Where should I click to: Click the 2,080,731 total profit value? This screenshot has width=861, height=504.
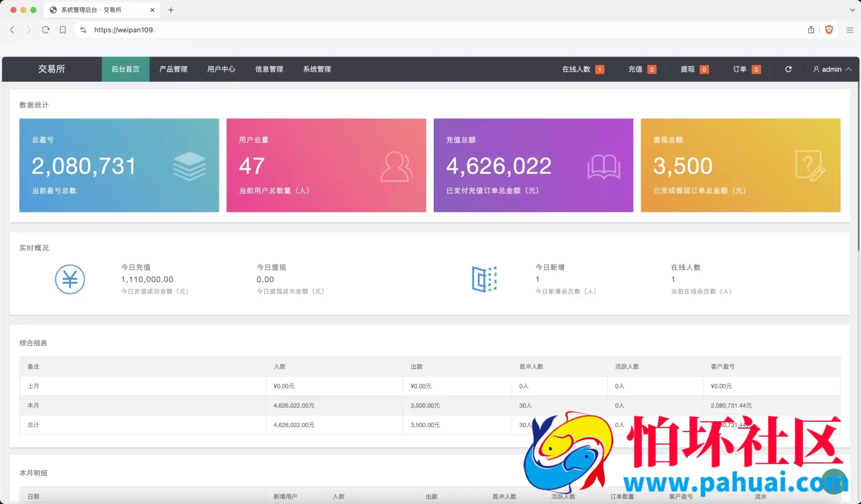pos(84,166)
